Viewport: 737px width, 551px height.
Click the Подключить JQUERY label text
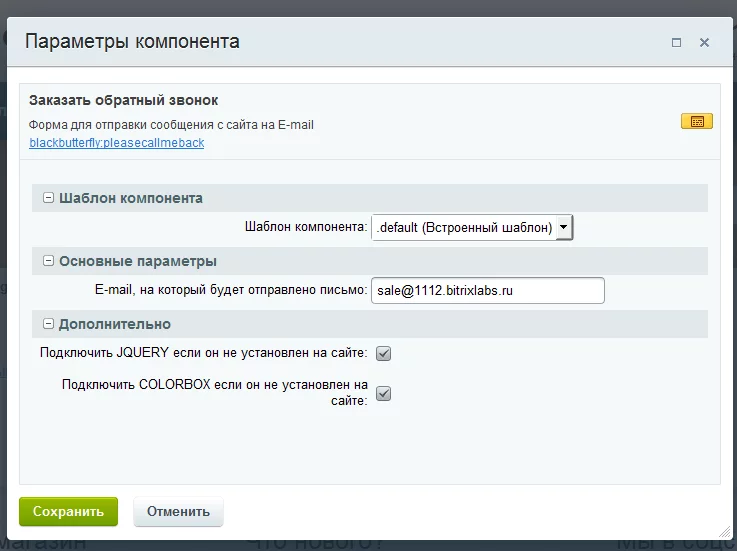204,353
